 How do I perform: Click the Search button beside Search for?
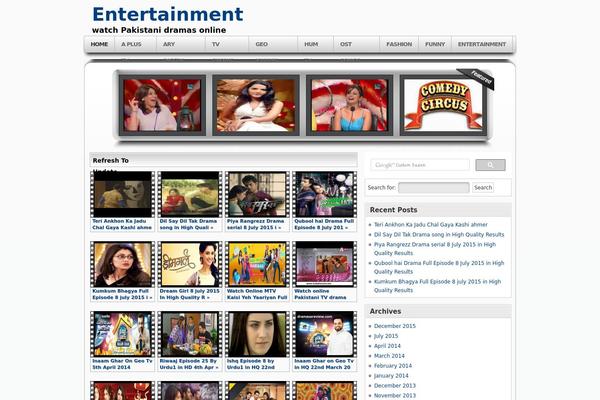click(x=483, y=188)
